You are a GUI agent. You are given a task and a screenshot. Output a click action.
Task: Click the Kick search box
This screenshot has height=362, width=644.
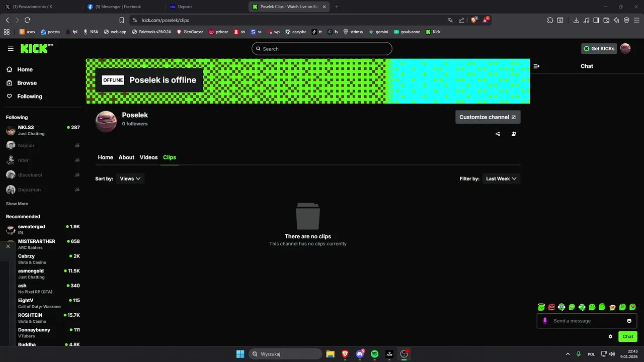[322, 49]
